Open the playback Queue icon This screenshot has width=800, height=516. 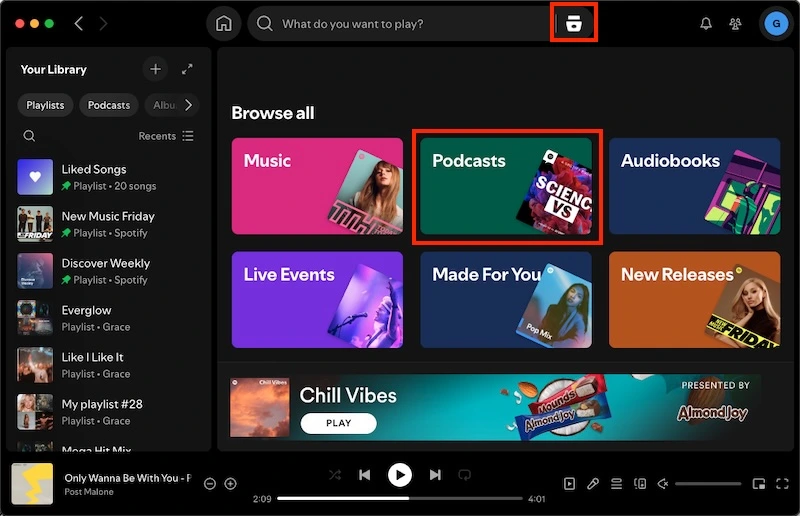point(616,483)
